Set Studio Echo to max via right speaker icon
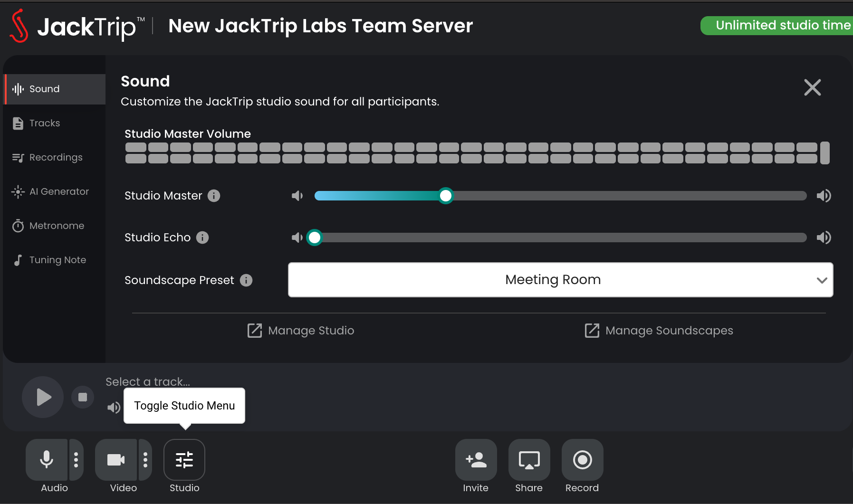 pyautogui.click(x=824, y=238)
